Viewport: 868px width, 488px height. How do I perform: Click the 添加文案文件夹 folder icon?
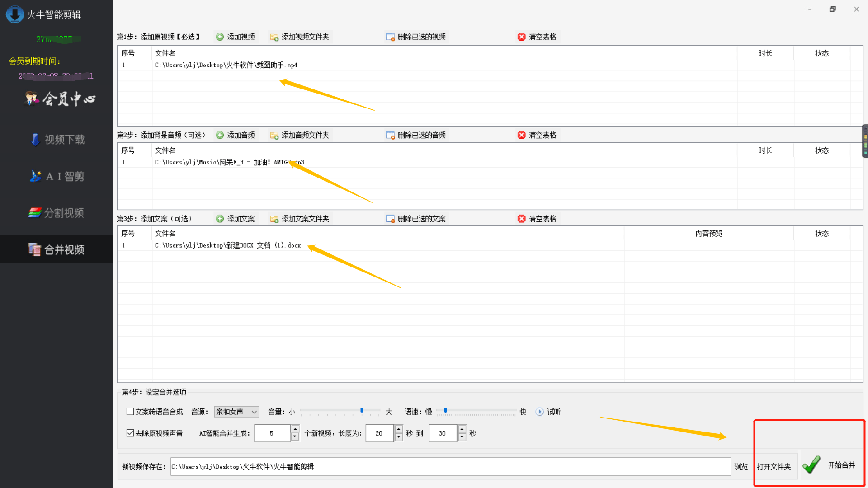point(274,219)
